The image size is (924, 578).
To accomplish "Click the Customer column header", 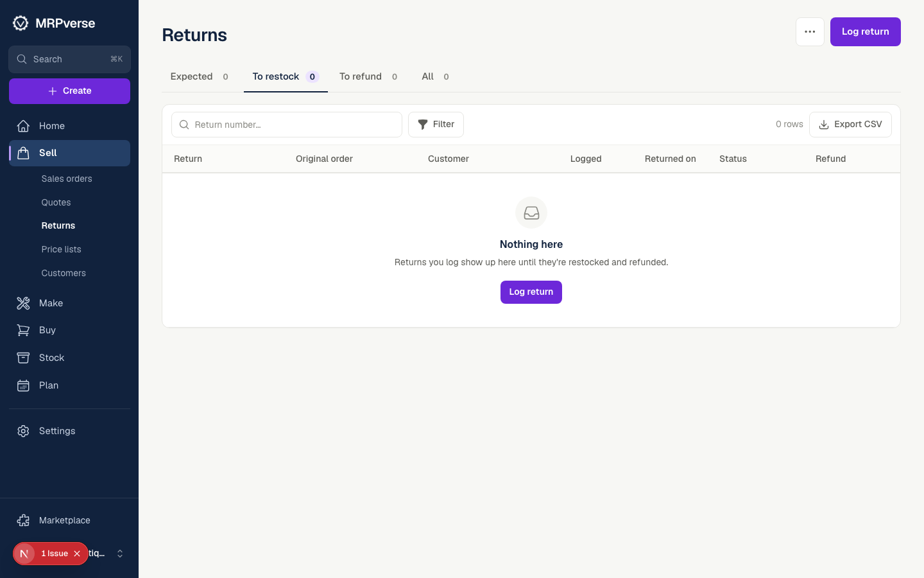I will point(449,159).
